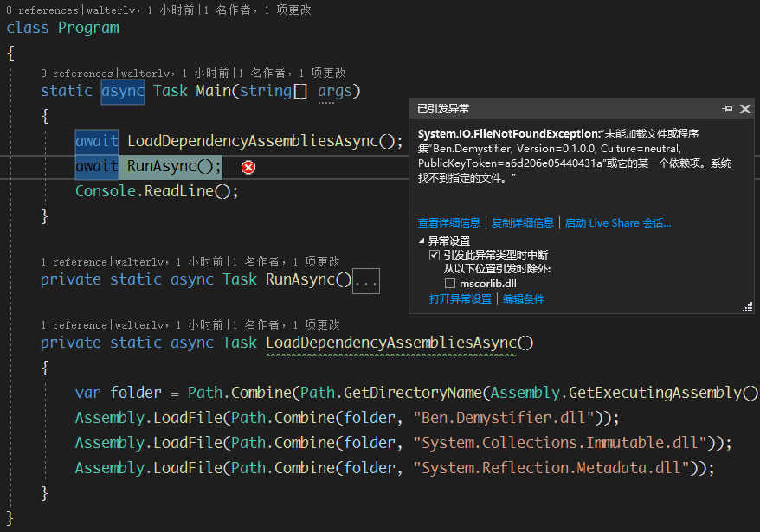Open 打开异常设置 link
Image resolution: width=760 pixels, height=532 pixels.
point(460,299)
